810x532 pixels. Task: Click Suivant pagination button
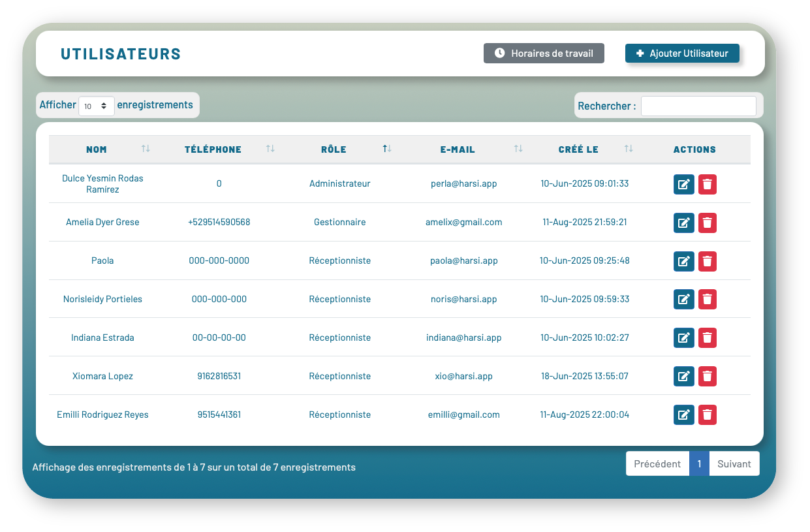point(734,464)
